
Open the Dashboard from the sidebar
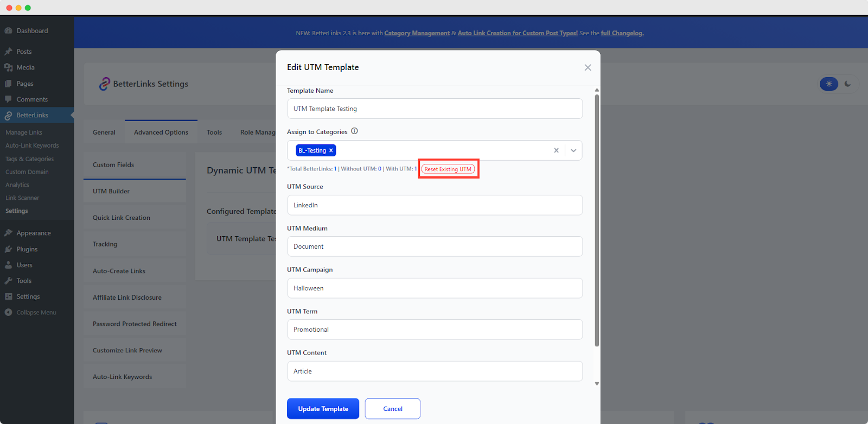pyautogui.click(x=32, y=31)
